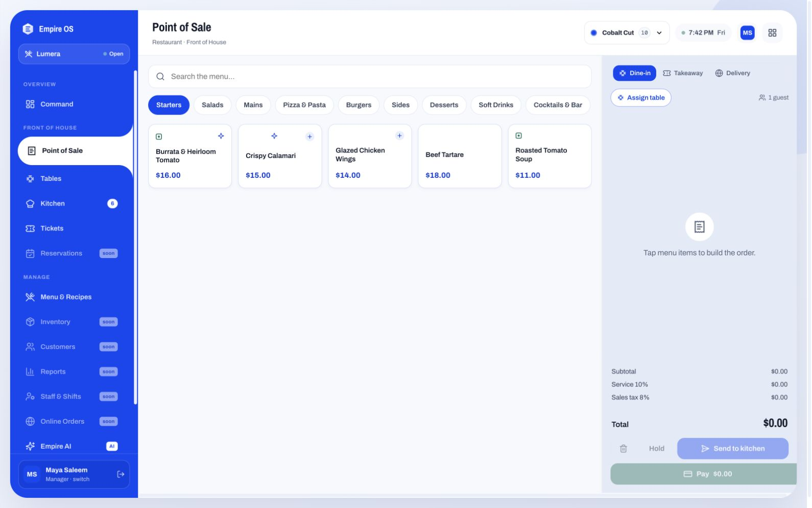Open Empire AI via sparkle icon
This screenshot has height=508, width=812.
[30, 446]
